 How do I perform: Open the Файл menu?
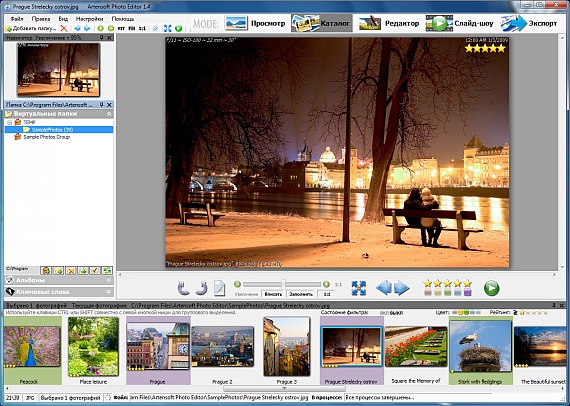point(17,19)
